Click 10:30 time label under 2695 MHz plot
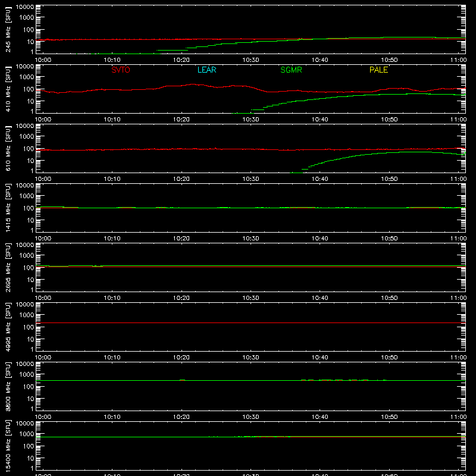Image resolution: width=476 pixels, height=476 pixels. coord(250,298)
